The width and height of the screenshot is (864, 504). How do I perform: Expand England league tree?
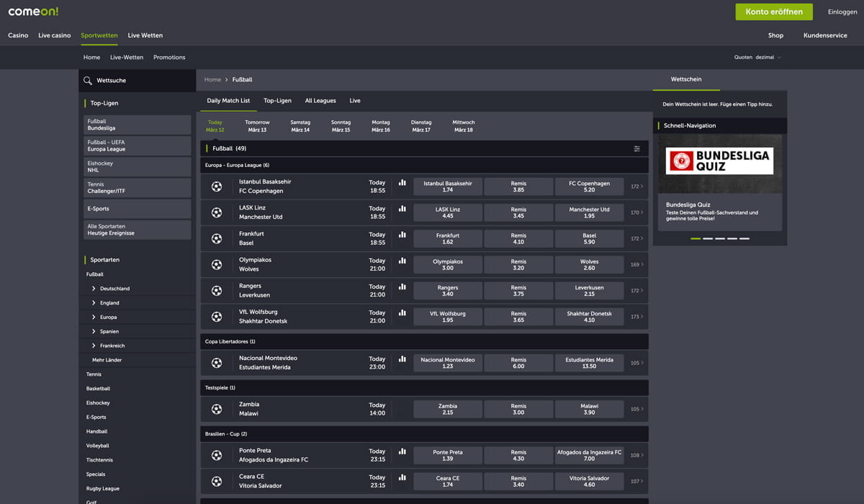pyautogui.click(x=94, y=303)
